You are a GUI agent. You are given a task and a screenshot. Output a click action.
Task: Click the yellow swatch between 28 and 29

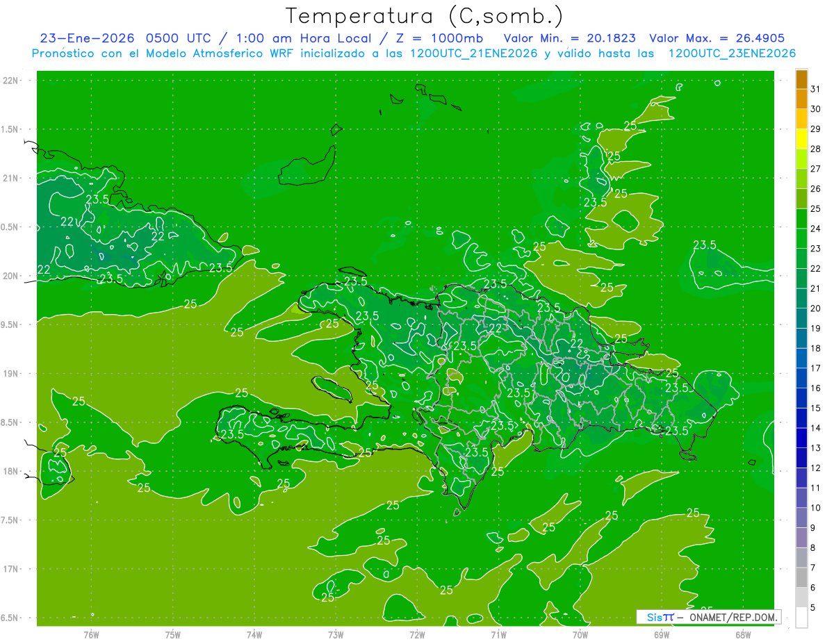(801, 139)
